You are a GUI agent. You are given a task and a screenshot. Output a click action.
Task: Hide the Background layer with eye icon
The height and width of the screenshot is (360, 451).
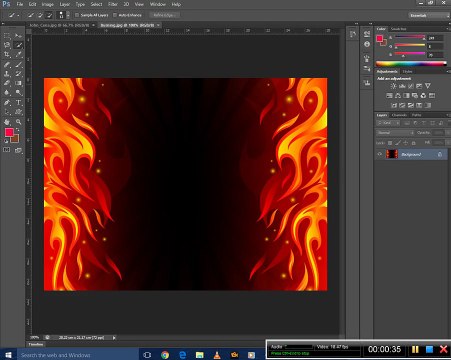(x=379, y=154)
